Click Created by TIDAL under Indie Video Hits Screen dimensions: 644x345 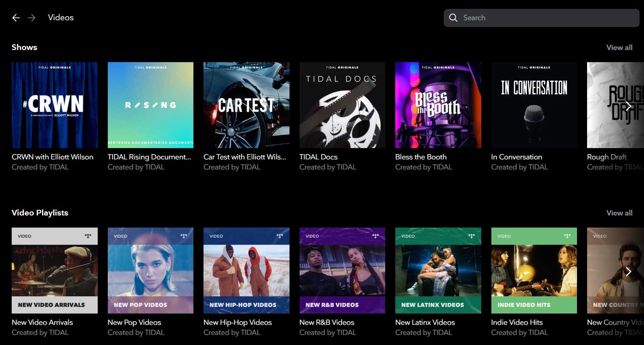click(520, 332)
